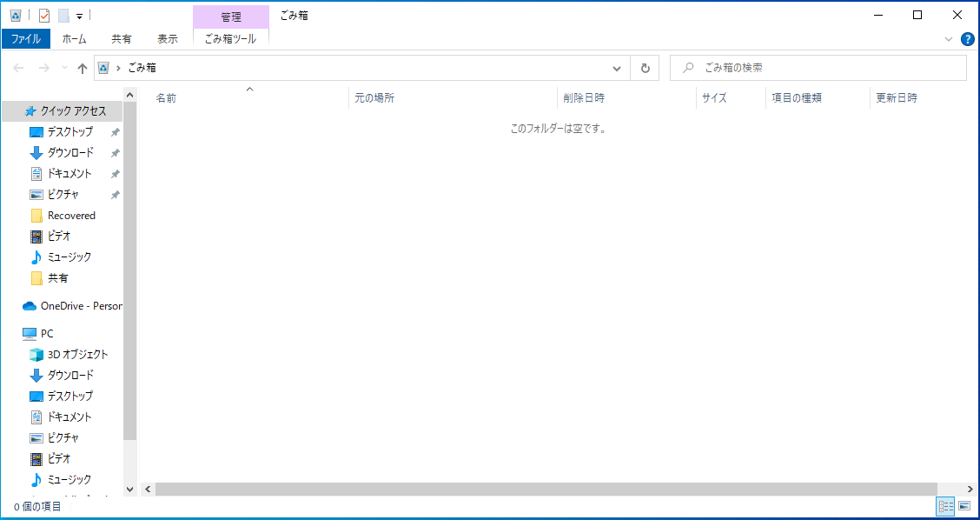The image size is (980, 520).
Task: Click the 0 個の項目 status text
Action: pyautogui.click(x=36, y=506)
